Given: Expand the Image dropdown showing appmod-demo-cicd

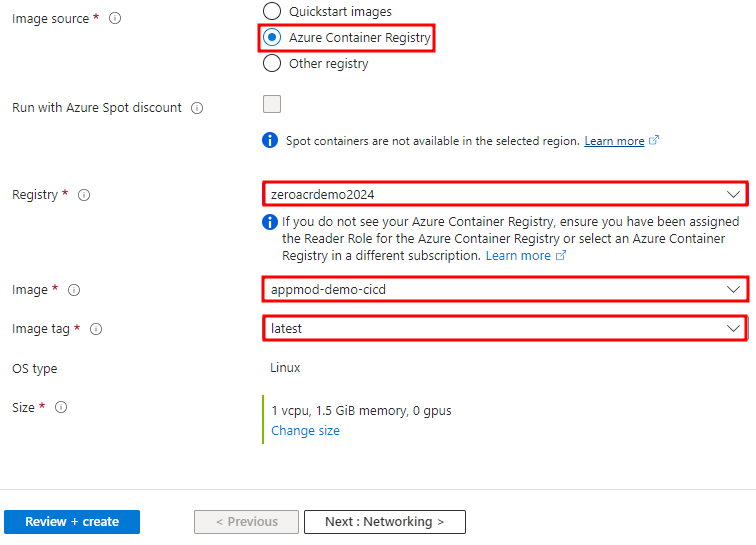Looking at the screenshot, I should pos(505,289).
